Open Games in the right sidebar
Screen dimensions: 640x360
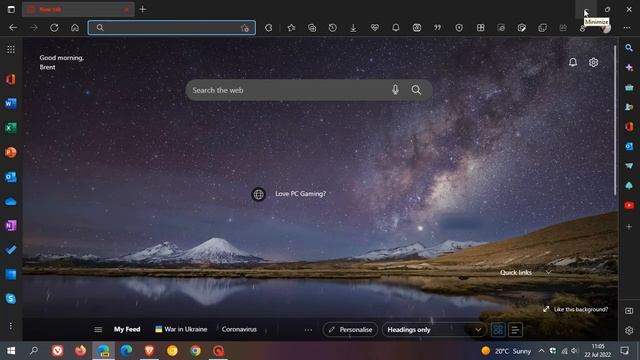tap(629, 107)
